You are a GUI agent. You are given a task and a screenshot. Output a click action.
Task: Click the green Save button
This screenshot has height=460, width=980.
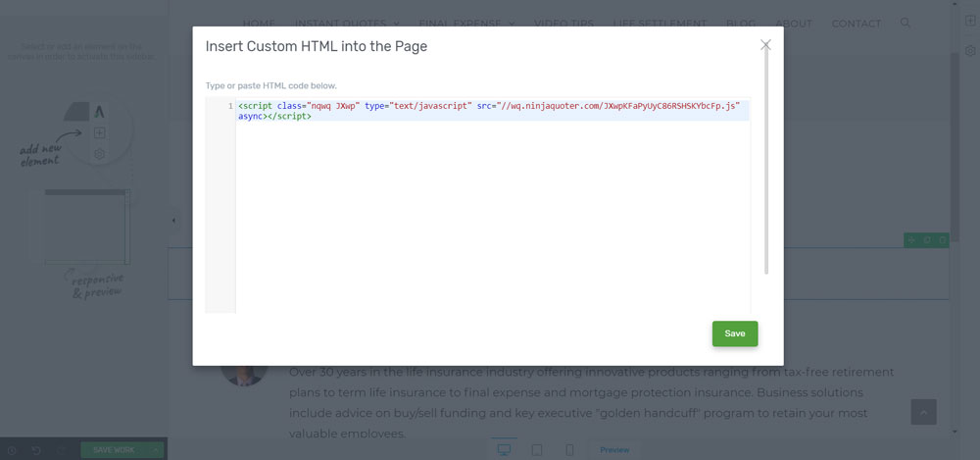[x=735, y=333]
